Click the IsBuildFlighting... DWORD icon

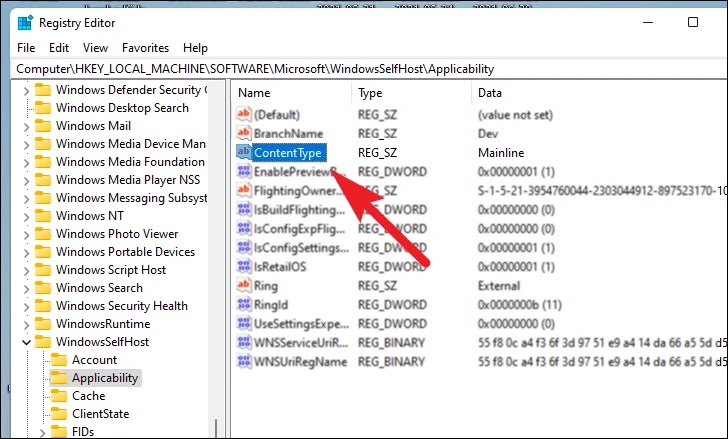tap(244, 209)
